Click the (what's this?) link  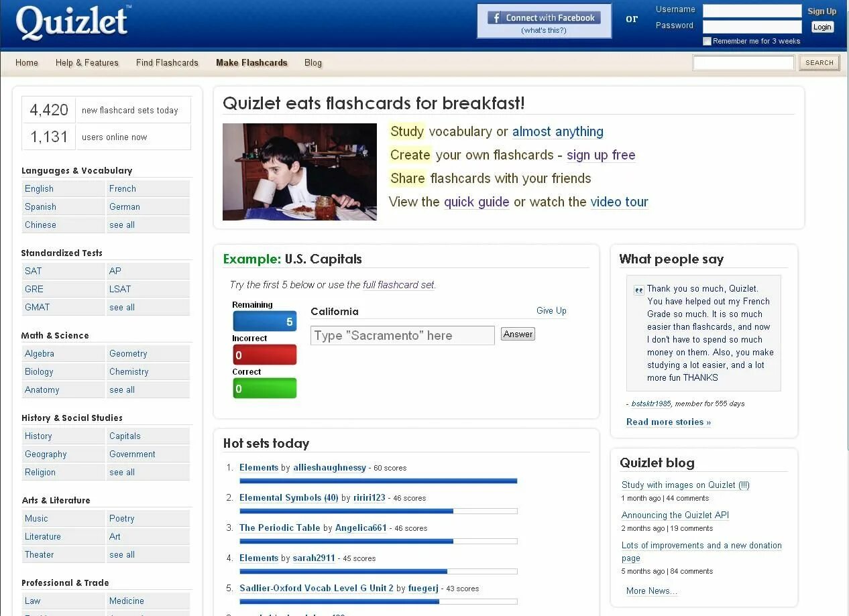tap(544, 30)
